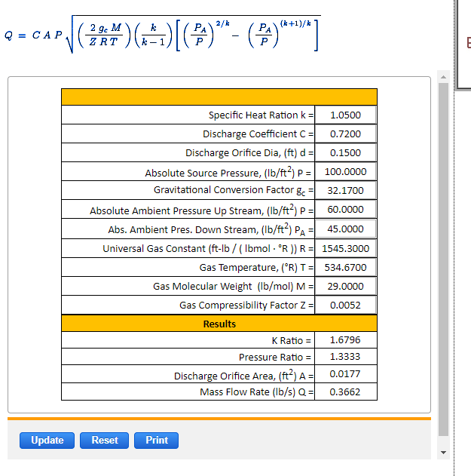
Task: Click the mass flow rate Q formula
Action: pyautogui.click(x=162, y=34)
